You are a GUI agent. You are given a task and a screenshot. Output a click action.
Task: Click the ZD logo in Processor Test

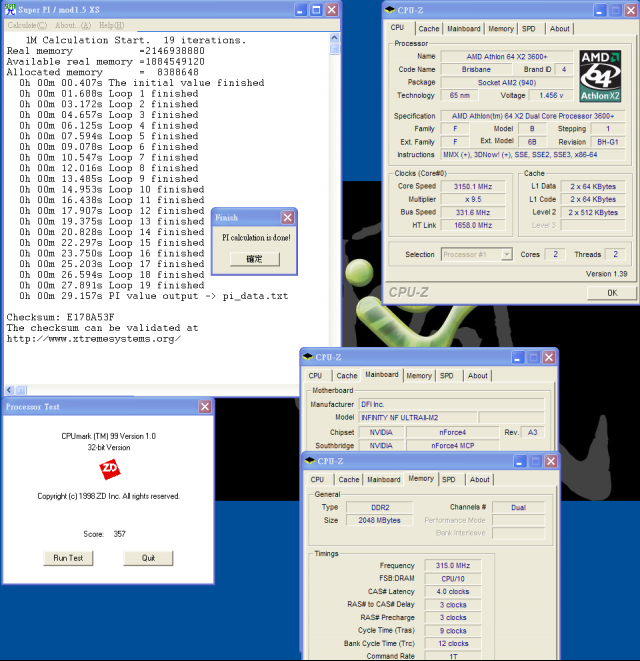point(110,469)
